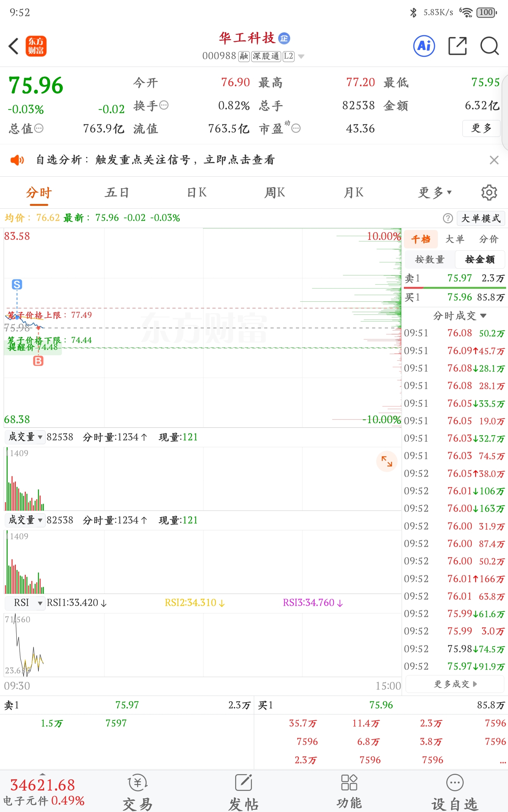The height and width of the screenshot is (812, 508).
Task: Toggle 大单模式 big order mode
Action: click(x=481, y=219)
